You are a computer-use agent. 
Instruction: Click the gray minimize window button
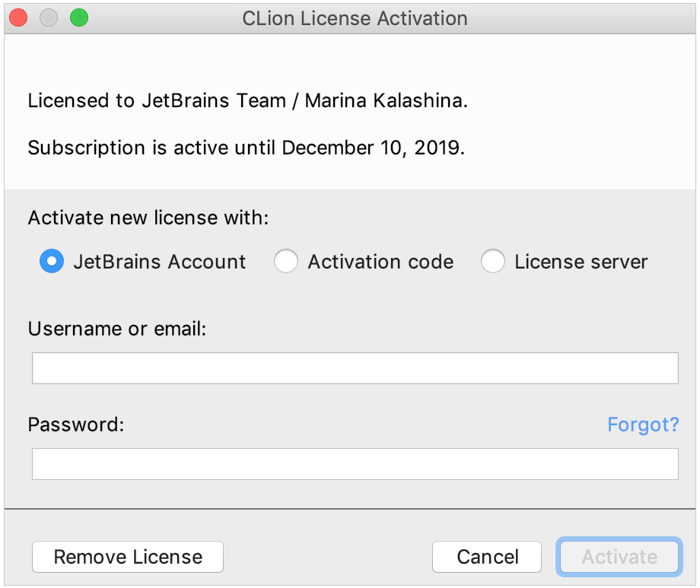pyautogui.click(x=49, y=17)
